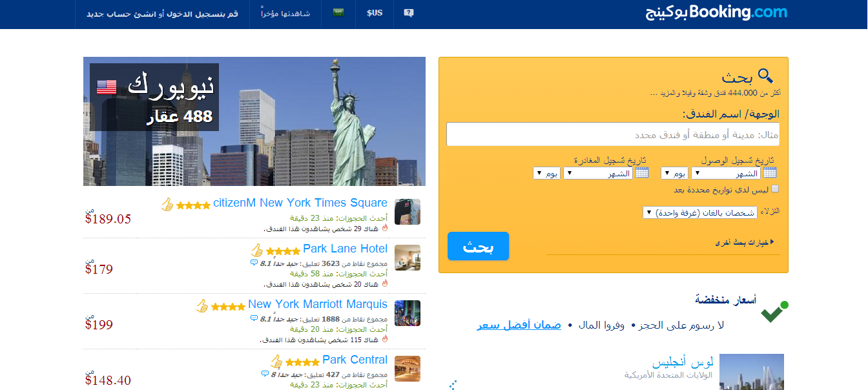Open guests (شخصان بالغان) dropdown

pyautogui.click(x=699, y=212)
